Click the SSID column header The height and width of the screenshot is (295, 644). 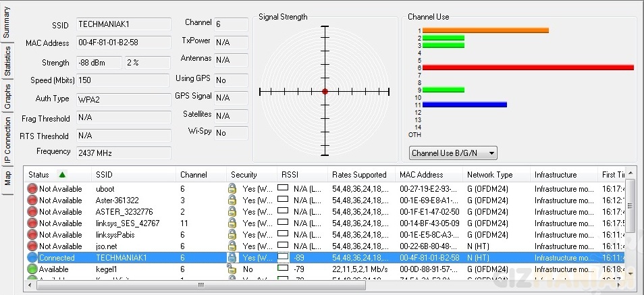105,175
